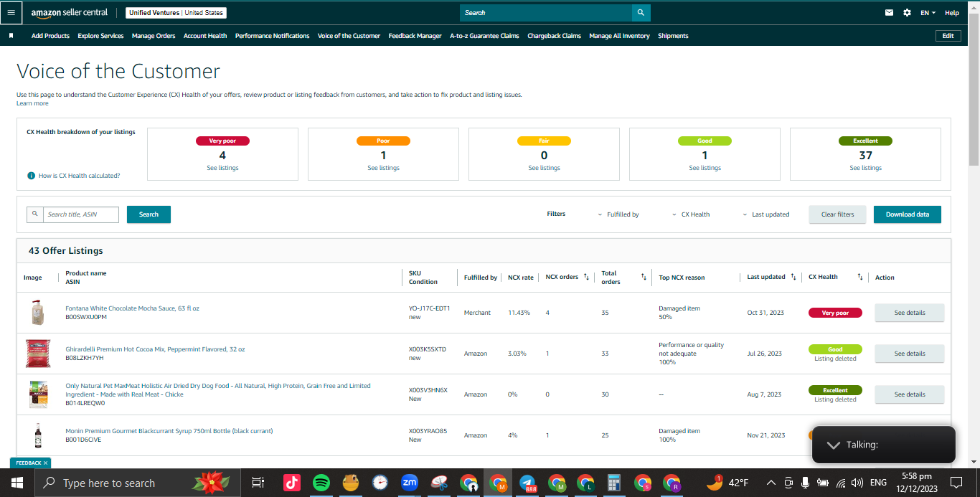Open Fontana White Chocolate Mocha Sauce thumbnail
The width and height of the screenshot is (980, 497).
37,313
